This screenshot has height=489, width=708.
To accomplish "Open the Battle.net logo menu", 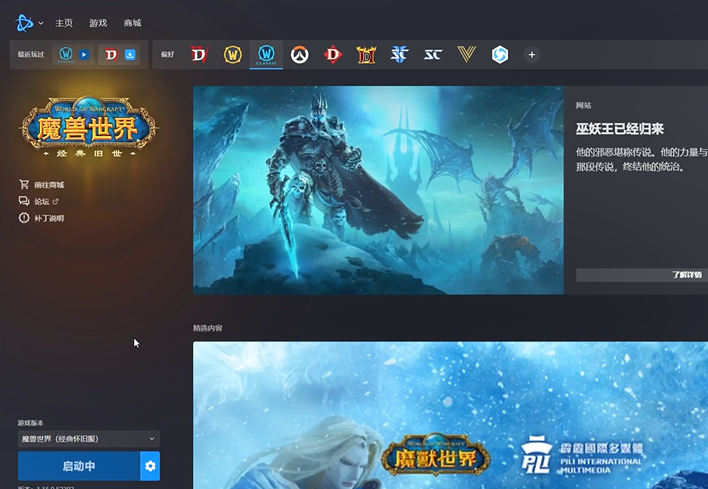I will (24, 23).
